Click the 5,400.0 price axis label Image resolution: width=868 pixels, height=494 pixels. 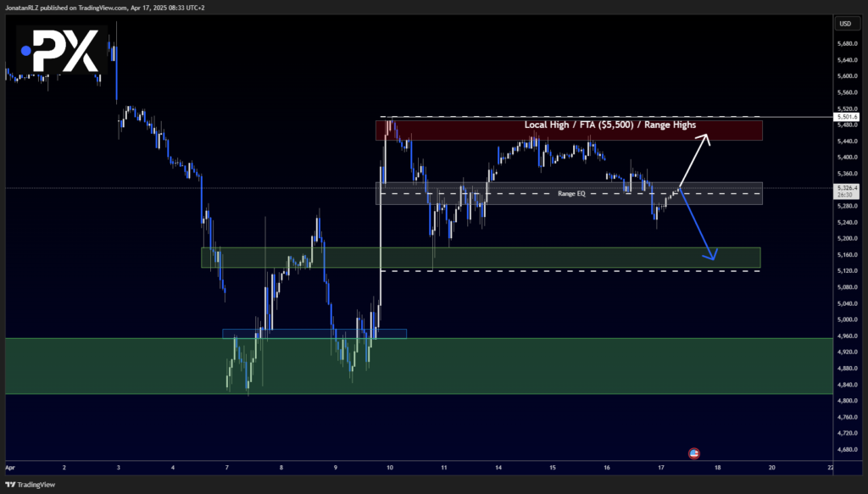tap(848, 157)
